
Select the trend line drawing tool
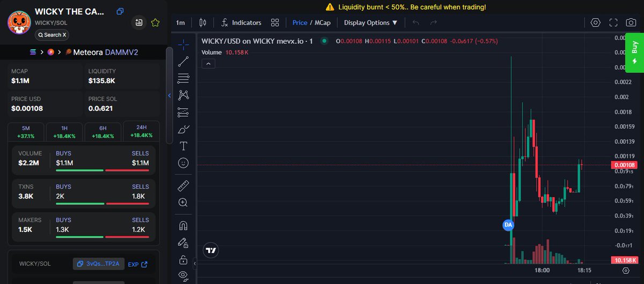[x=183, y=61]
